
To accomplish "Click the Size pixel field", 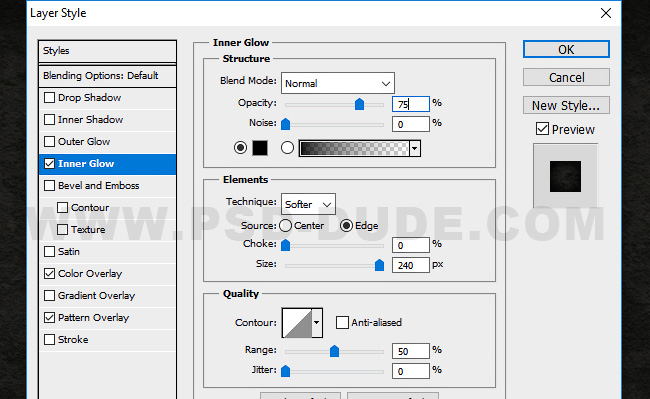I will 411,265.
